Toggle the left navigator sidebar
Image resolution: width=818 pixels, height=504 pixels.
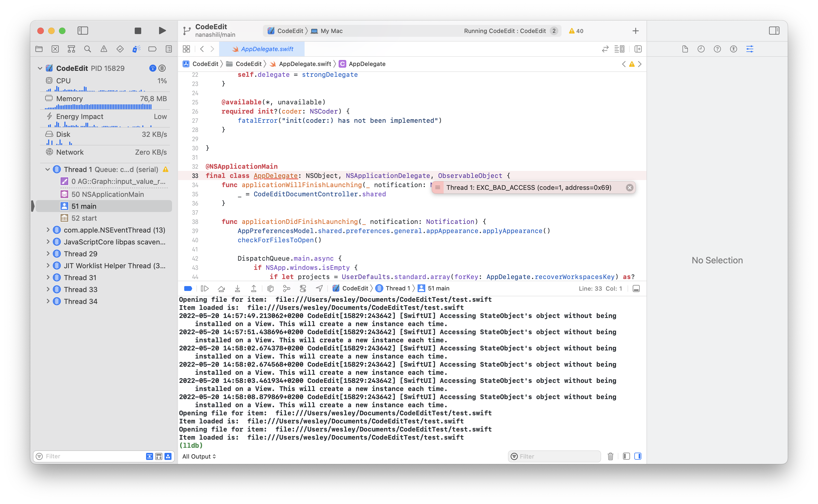[83, 31]
